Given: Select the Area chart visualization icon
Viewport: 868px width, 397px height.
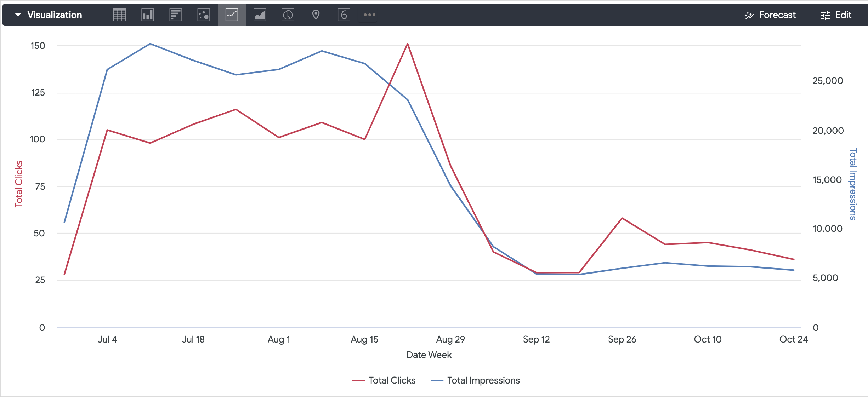Looking at the screenshot, I should pos(260,15).
